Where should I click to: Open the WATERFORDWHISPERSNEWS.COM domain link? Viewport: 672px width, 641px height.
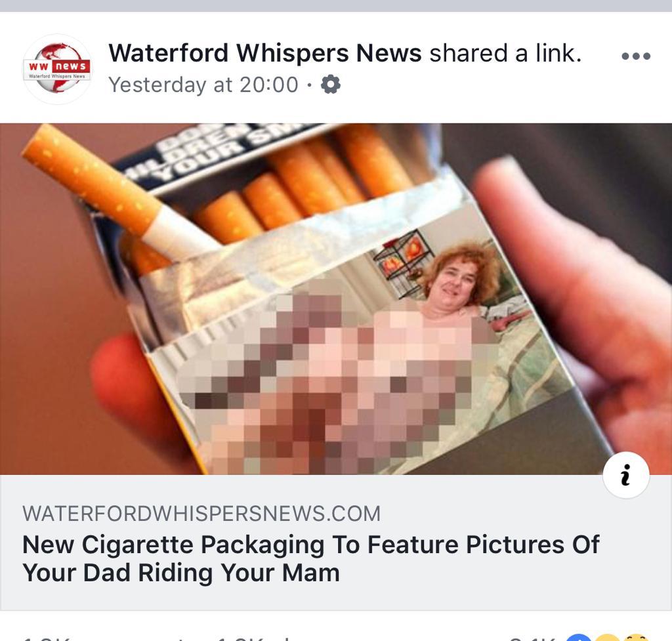tap(201, 513)
